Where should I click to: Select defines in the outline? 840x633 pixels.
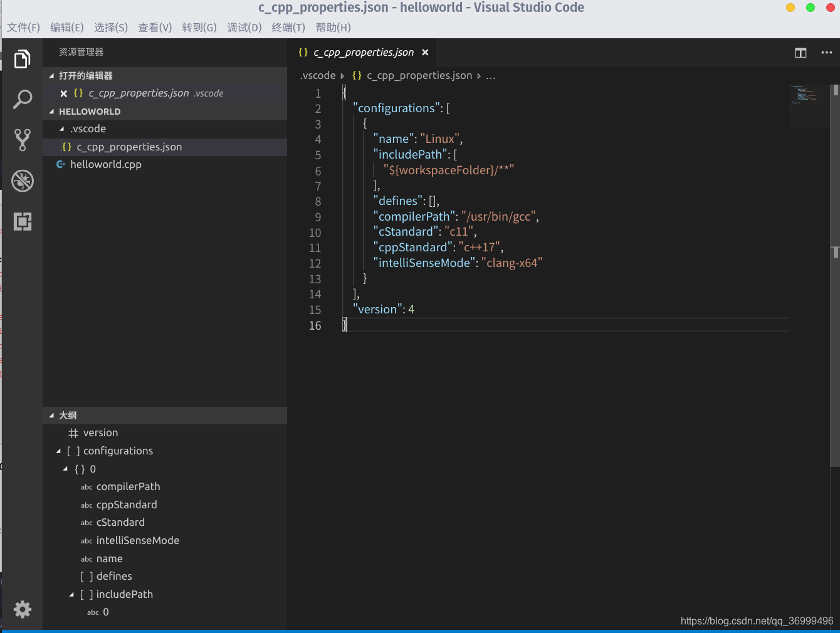pyautogui.click(x=165, y=576)
